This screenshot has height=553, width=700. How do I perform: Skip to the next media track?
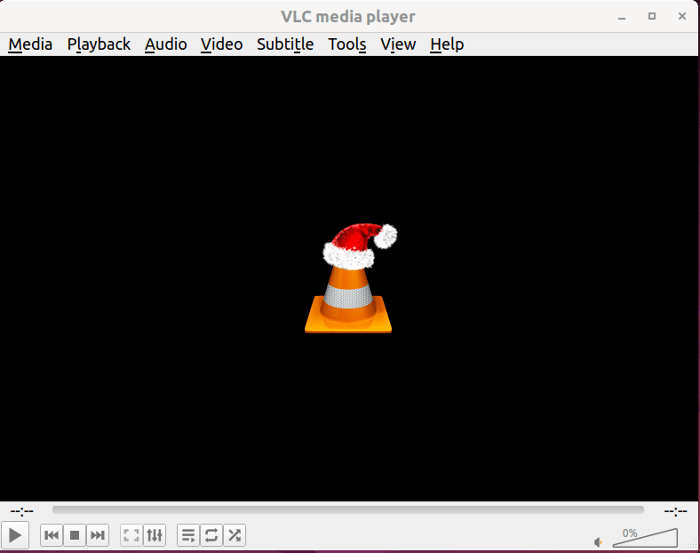pos(97,535)
